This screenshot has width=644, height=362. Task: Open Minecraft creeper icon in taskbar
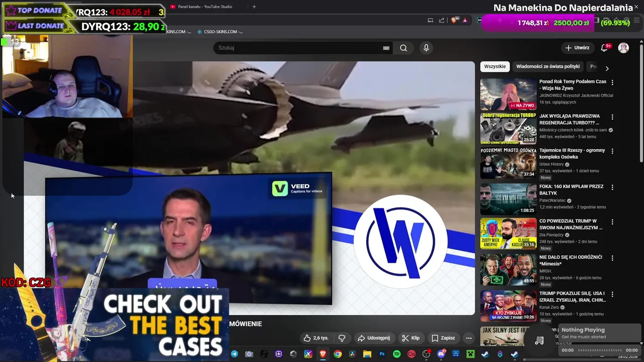(x=470, y=354)
